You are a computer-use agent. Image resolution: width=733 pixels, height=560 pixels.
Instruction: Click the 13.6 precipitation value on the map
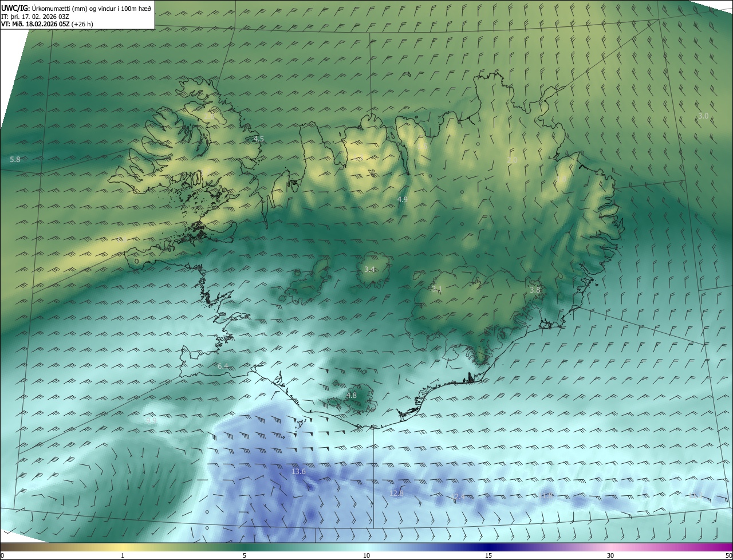click(298, 472)
